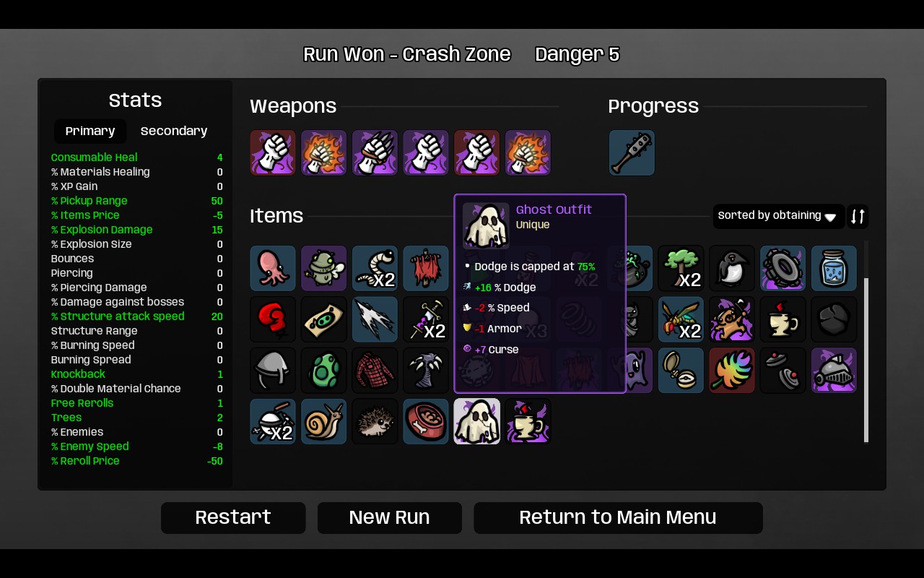Click the penguin item icon
This screenshot has height=578, width=924.
coord(732,268)
